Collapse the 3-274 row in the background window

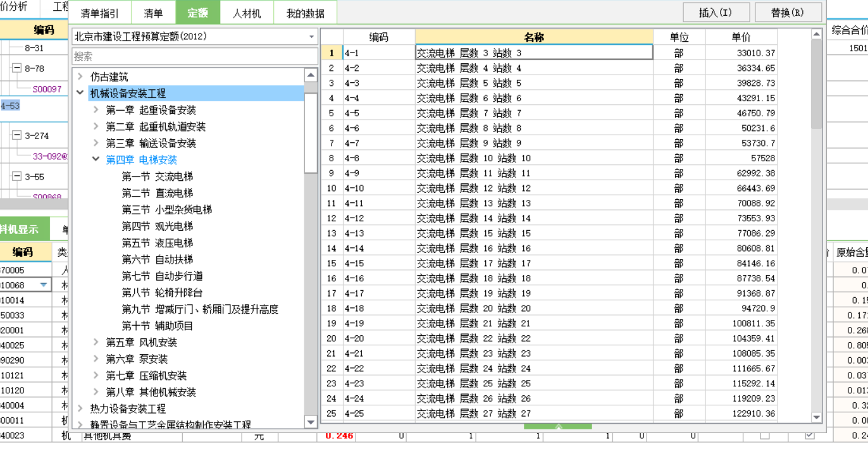pyautogui.click(x=16, y=135)
